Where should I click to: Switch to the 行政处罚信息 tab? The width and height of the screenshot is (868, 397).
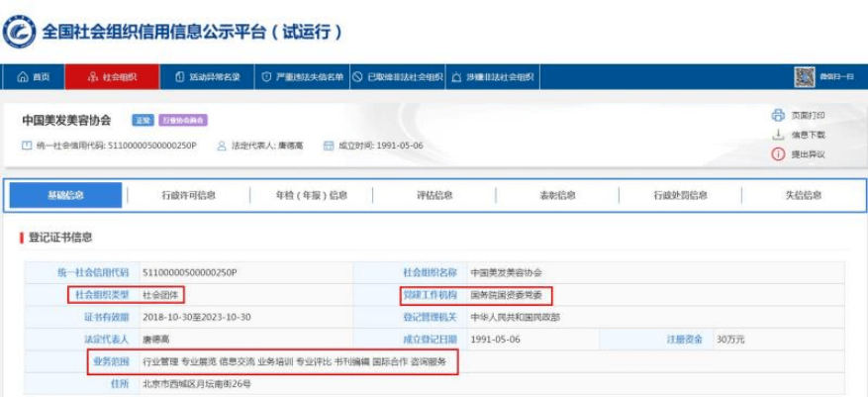pos(680,195)
